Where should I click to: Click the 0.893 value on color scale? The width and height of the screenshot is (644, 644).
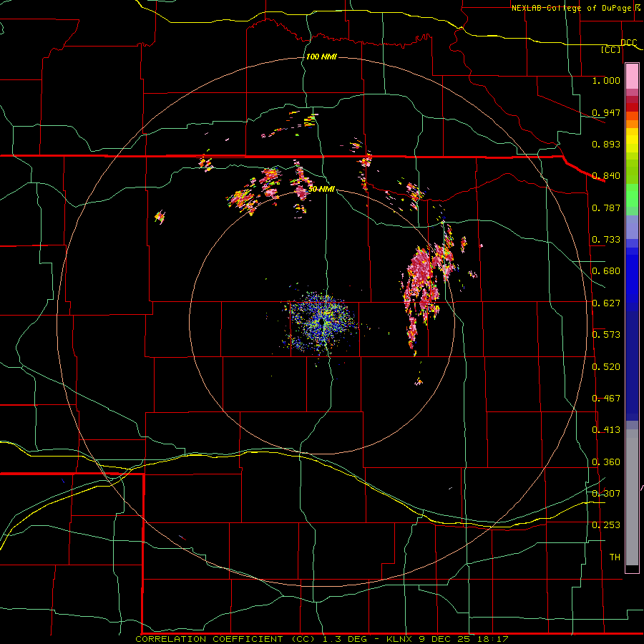pos(606,144)
